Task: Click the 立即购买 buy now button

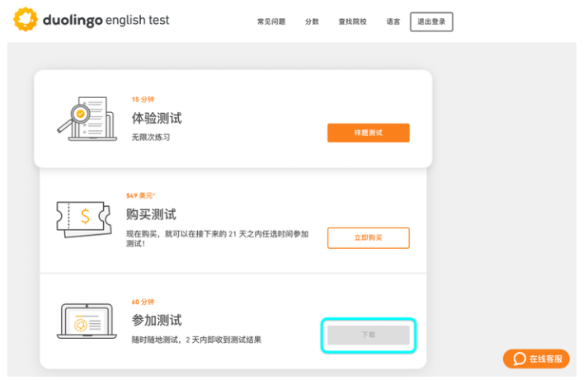Action: tap(369, 237)
